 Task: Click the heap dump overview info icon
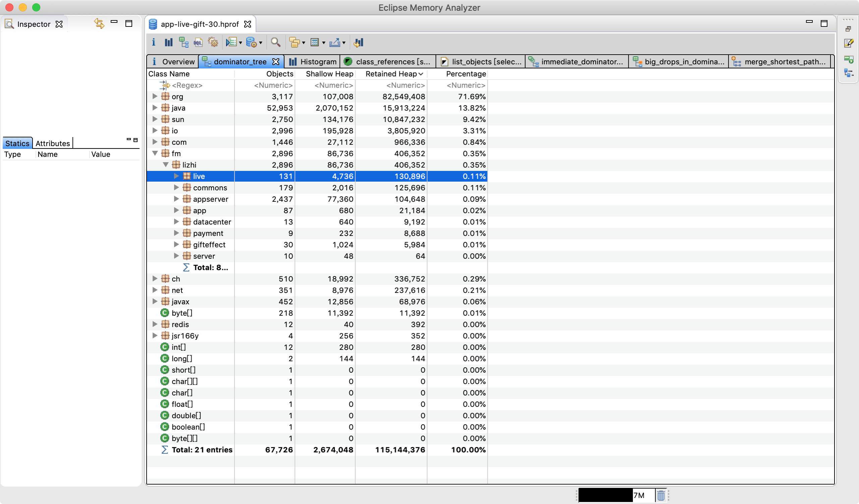pos(153,43)
